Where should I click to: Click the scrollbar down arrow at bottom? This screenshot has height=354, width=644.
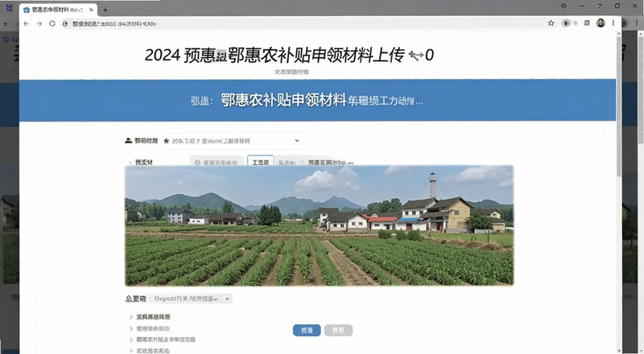click(x=618, y=351)
